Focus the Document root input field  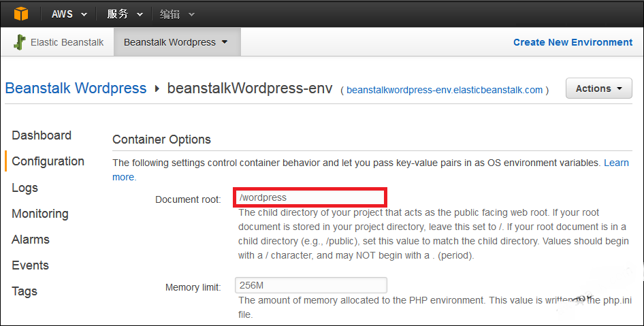click(x=310, y=197)
